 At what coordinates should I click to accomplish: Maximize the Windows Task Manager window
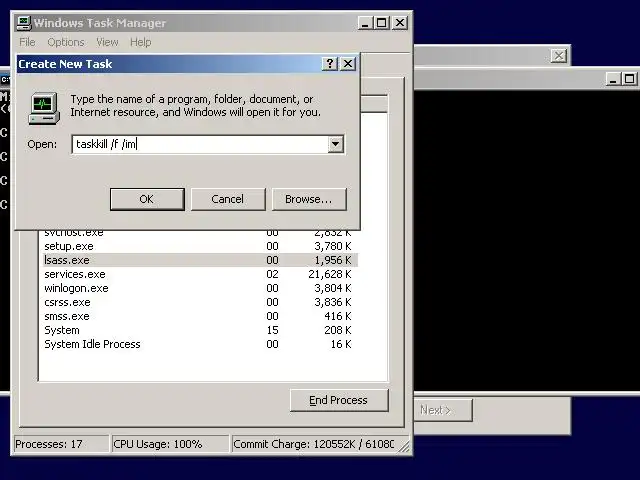click(381, 23)
